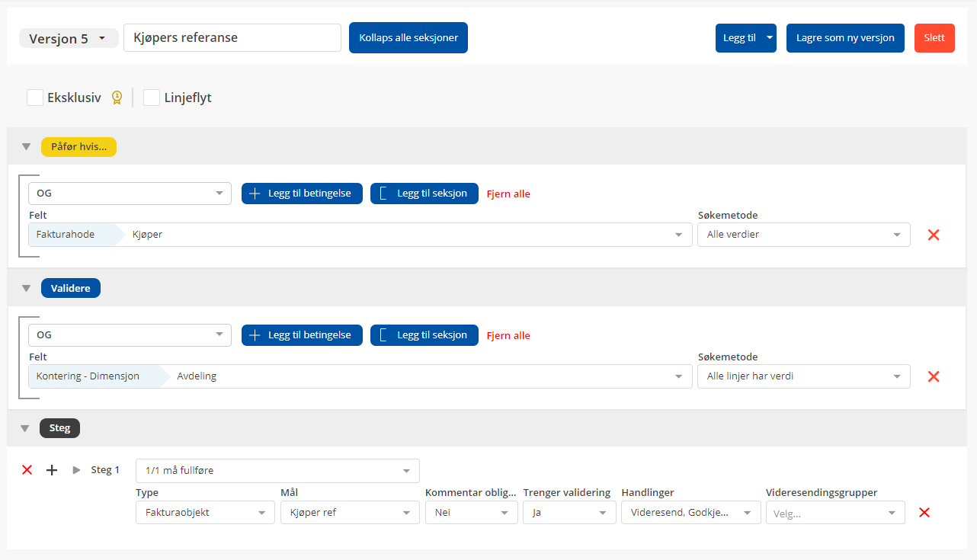Click Legg til betingelse under Påfør hvis
The height and width of the screenshot is (560, 977).
point(302,194)
